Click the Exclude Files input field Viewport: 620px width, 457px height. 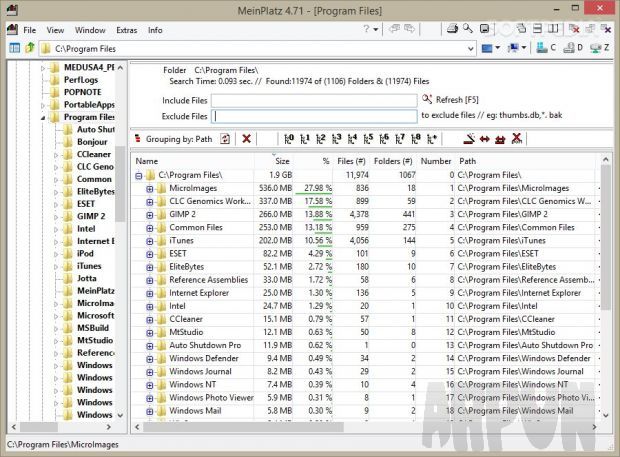coord(314,116)
